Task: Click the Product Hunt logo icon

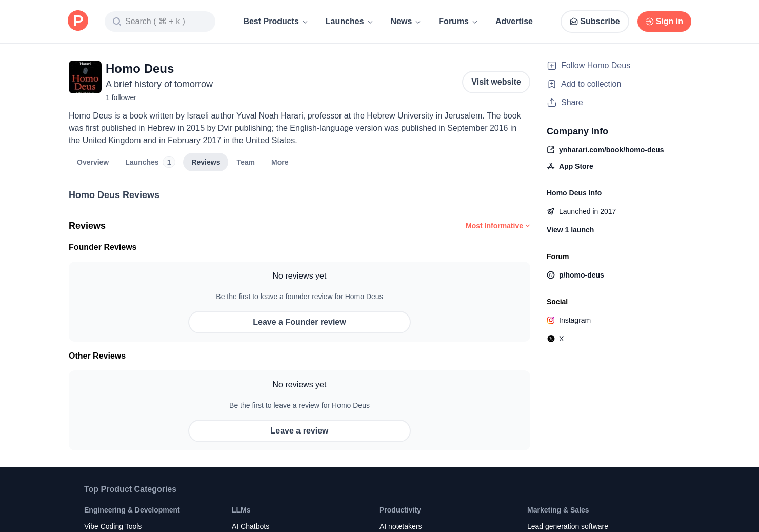Action: [78, 21]
